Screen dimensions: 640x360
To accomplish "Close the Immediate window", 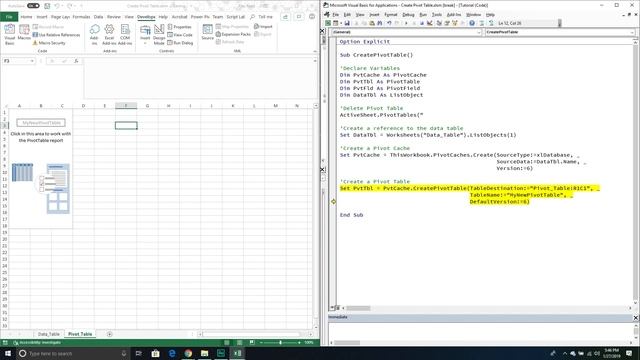I will (636, 317).
